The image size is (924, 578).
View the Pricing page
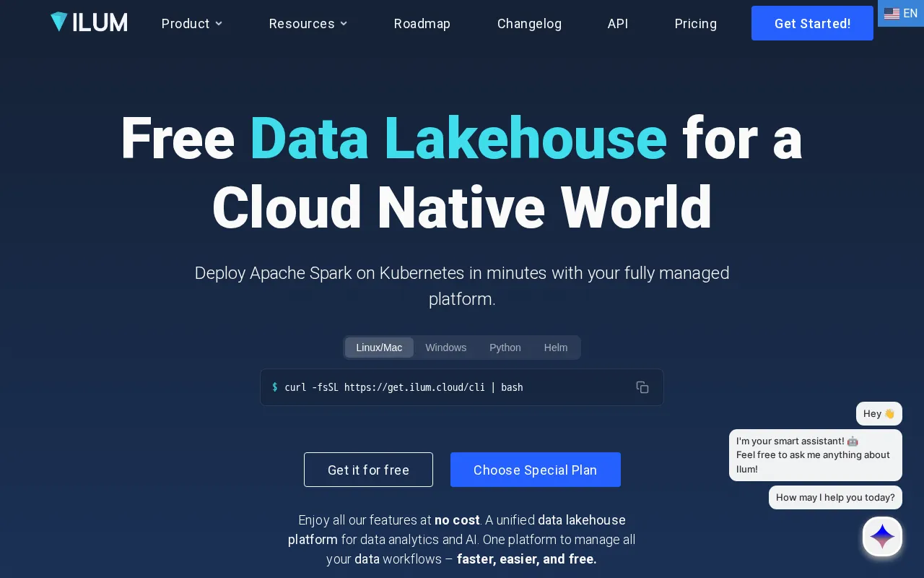(696, 24)
